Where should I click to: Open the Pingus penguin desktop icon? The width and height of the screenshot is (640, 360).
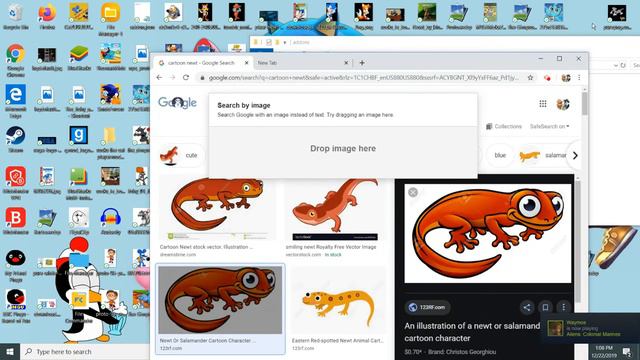[16, 265]
